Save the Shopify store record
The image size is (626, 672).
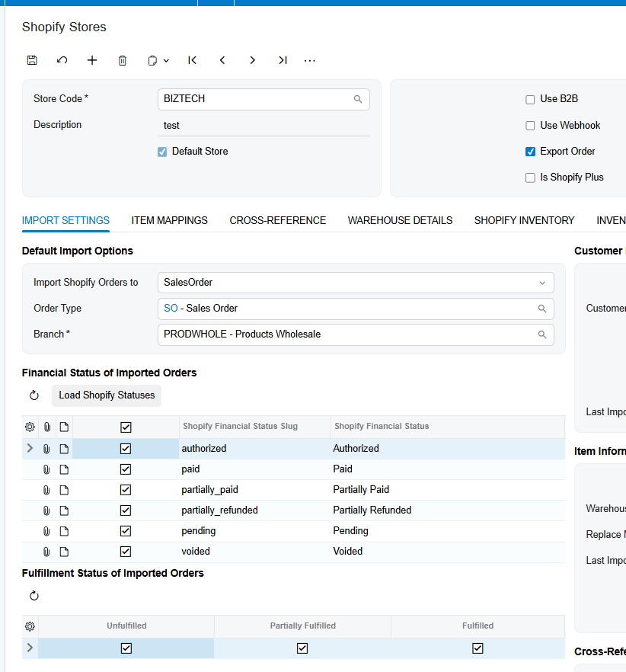tap(32, 60)
